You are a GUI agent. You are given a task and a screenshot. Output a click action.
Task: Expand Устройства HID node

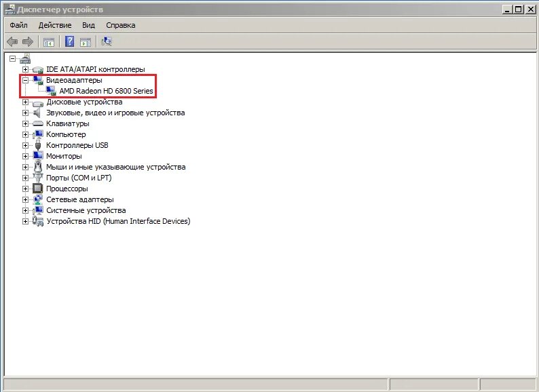click(x=25, y=222)
